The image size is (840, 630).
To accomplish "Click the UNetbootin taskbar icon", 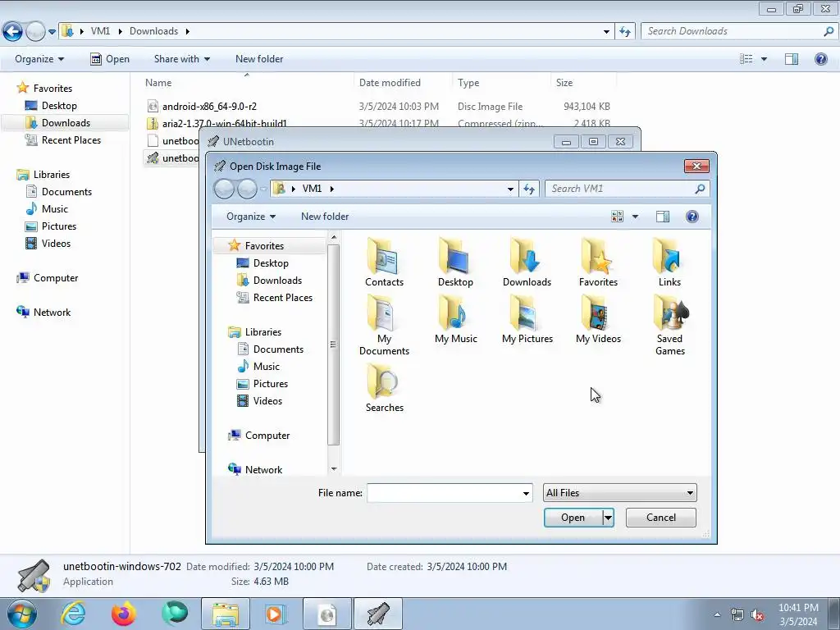I will pos(377,614).
